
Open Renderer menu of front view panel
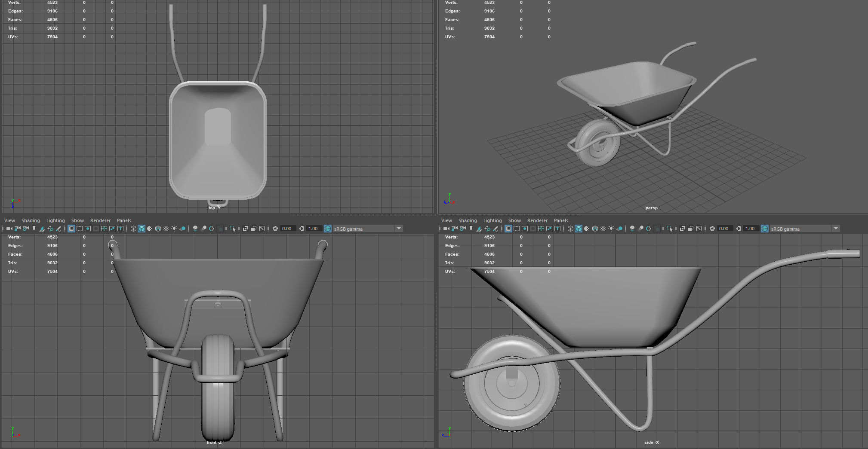100,220
